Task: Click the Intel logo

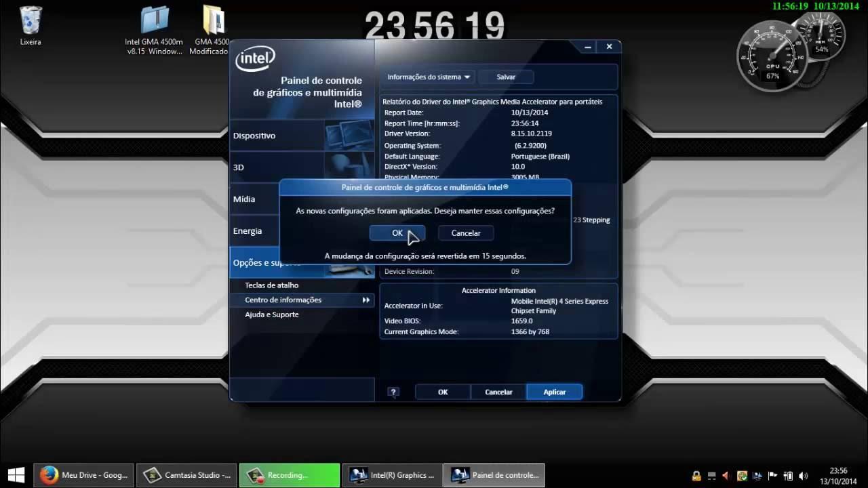Action: [x=255, y=59]
